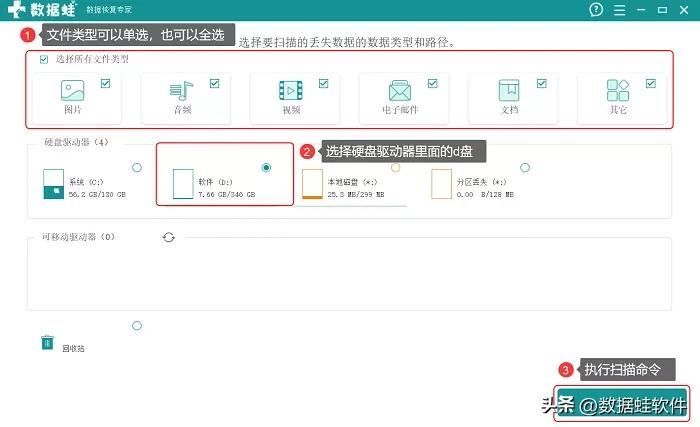
Task: Uncheck the 图片 file type checkbox
Action: pos(105,84)
